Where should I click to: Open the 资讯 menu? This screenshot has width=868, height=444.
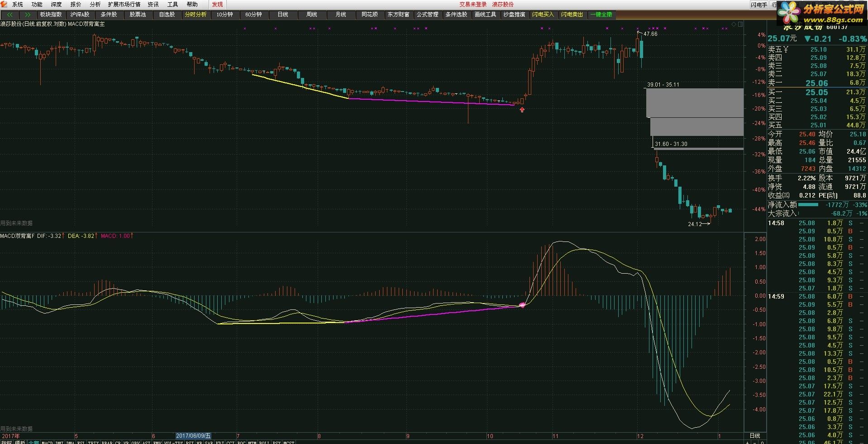pos(153,4)
